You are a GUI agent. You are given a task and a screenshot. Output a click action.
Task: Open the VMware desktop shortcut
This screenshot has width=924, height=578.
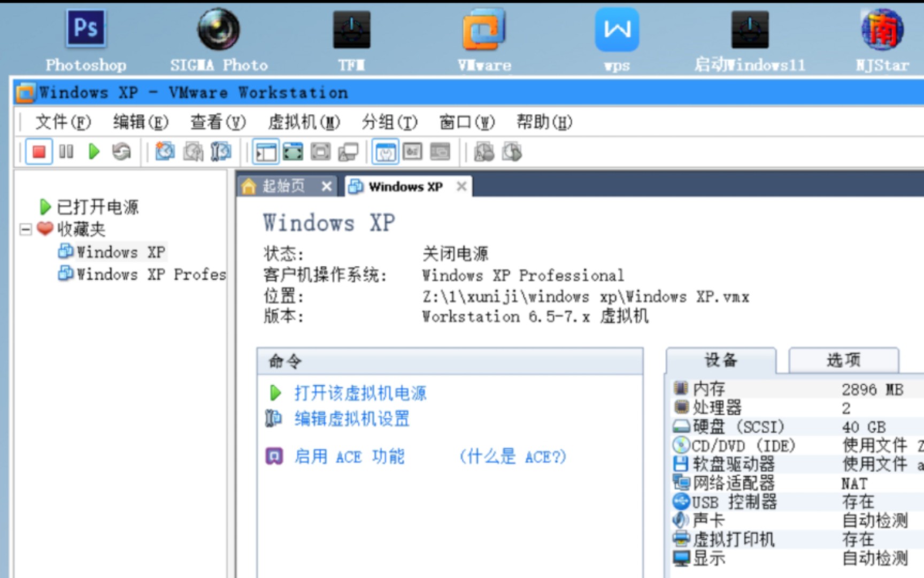click(484, 41)
